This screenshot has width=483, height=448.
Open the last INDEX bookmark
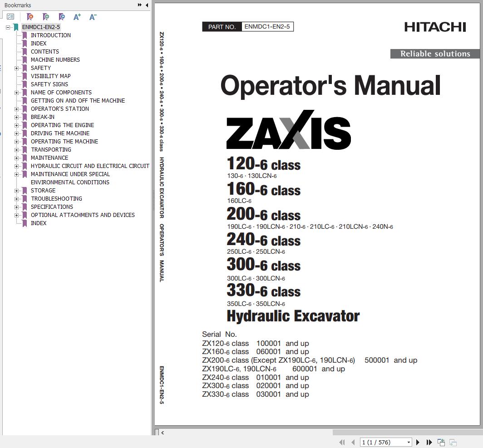(39, 223)
